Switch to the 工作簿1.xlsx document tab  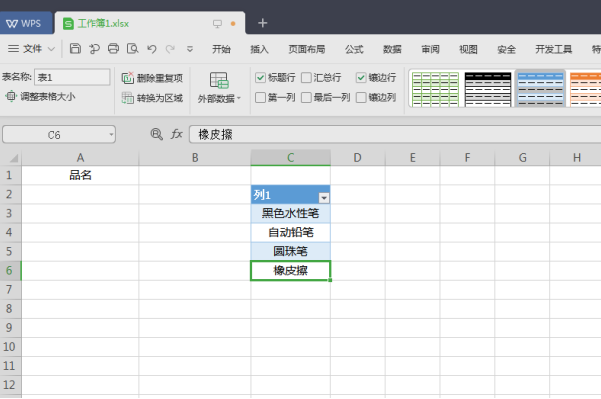click(x=103, y=24)
